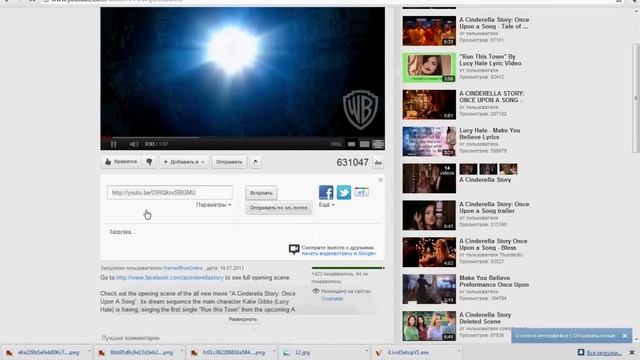This screenshot has width=640, height=360.
Task: Close the blue feedback notification
Action: click(624, 336)
